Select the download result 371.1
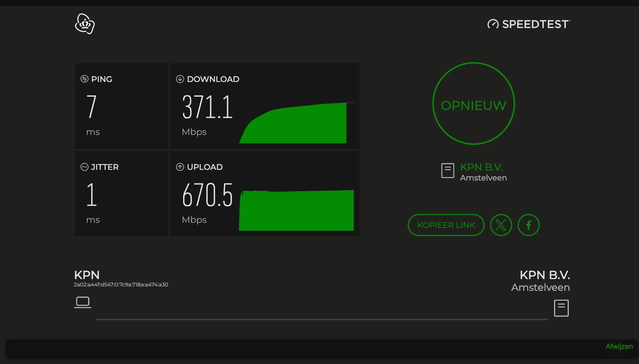 coord(207,107)
